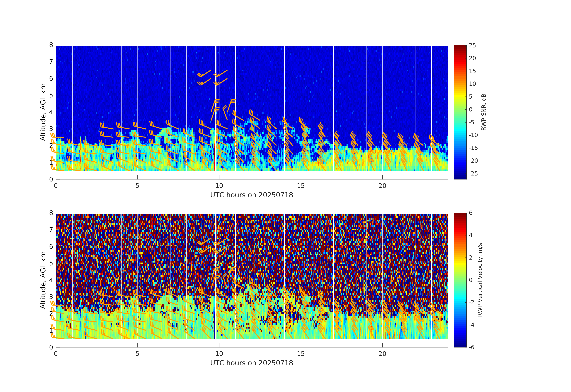Click the top plot's x-axis label text
The width and height of the screenshot is (571, 392).
252,195
